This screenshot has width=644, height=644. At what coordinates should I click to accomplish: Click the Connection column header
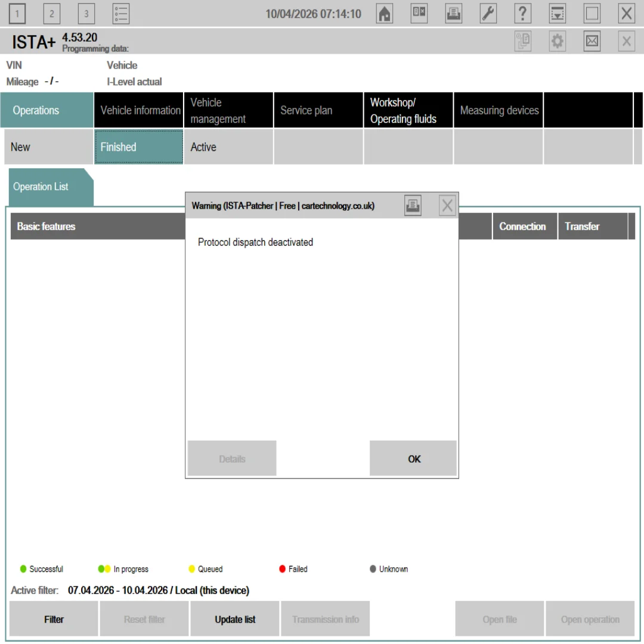click(525, 227)
